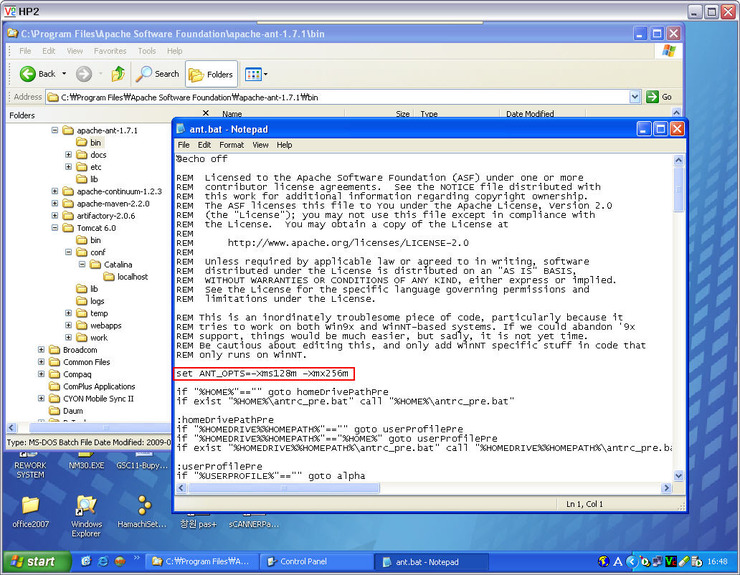Open the Favorites menu in Explorer

(110, 51)
